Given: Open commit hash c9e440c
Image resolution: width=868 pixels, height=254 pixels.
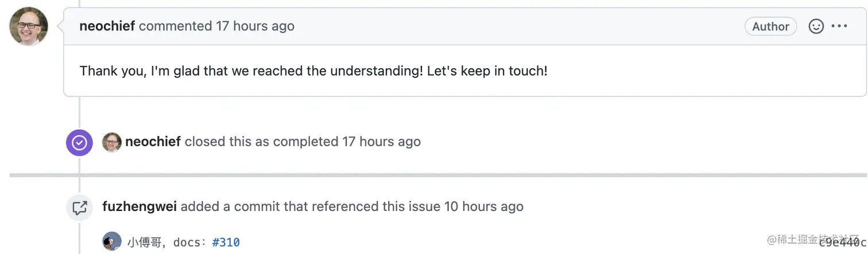Looking at the screenshot, I should click(843, 243).
